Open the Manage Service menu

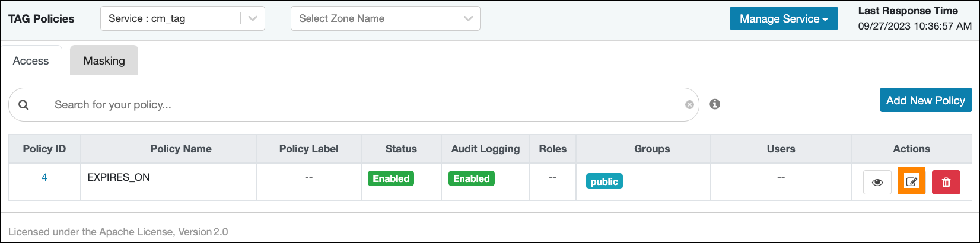tap(783, 19)
